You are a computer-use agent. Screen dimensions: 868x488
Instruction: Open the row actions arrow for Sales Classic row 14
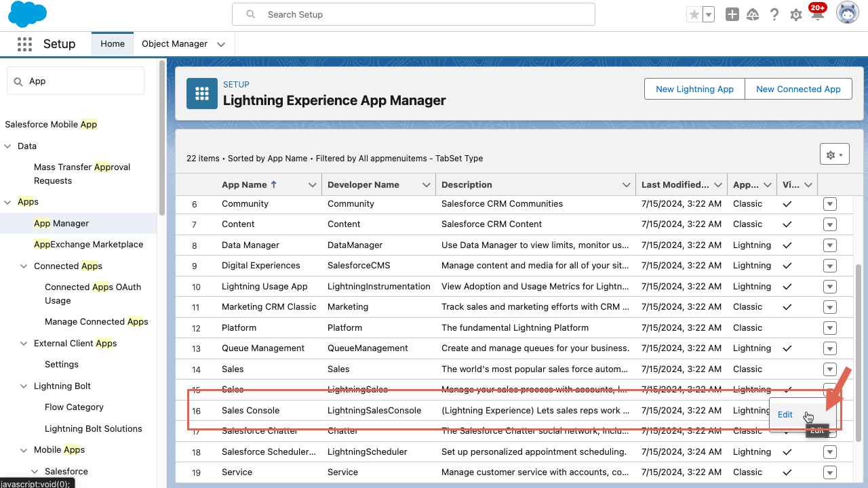click(x=830, y=369)
